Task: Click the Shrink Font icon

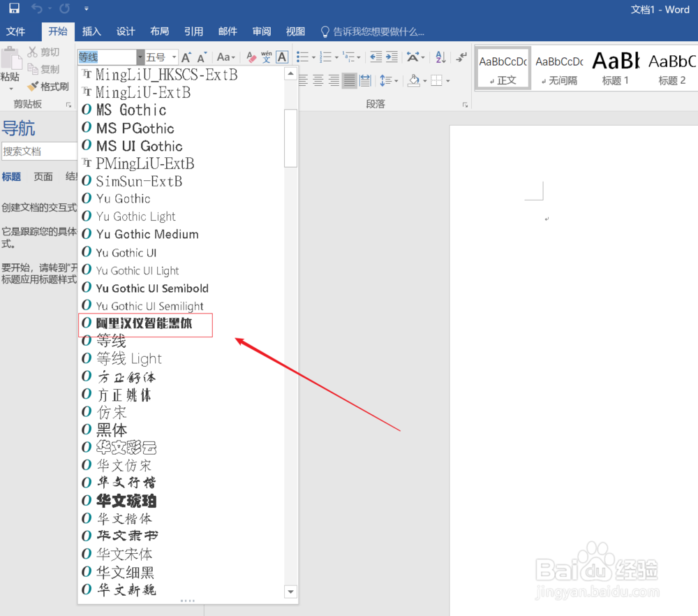Action: coord(202,57)
